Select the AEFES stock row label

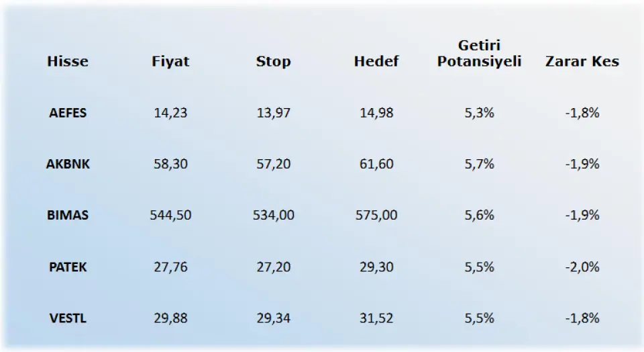(68, 113)
